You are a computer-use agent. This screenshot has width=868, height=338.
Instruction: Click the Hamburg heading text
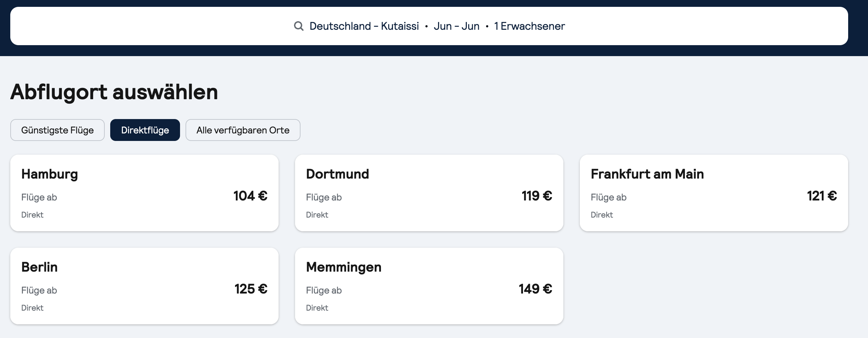click(50, 174)
